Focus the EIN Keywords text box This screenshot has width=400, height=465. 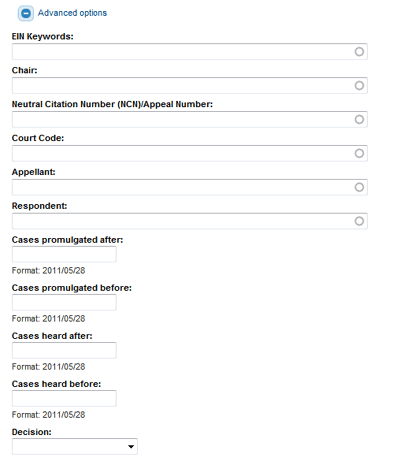coord(190,52)
